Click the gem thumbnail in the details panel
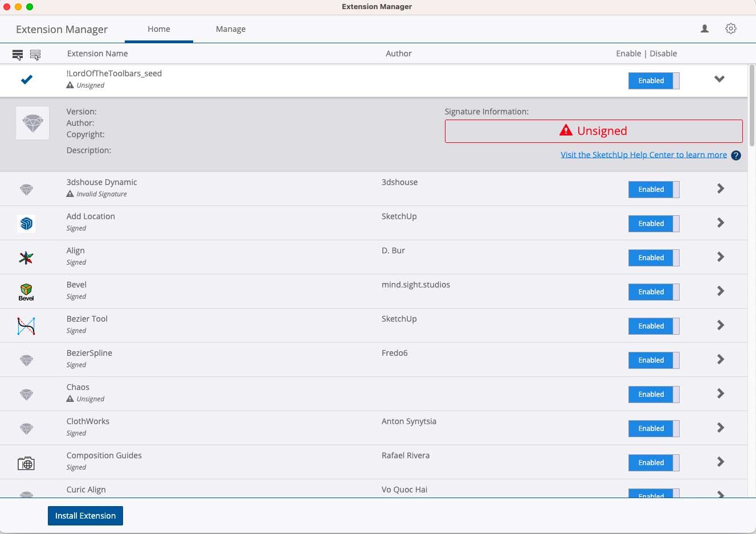The image size is (756, 534). [32, 123]
